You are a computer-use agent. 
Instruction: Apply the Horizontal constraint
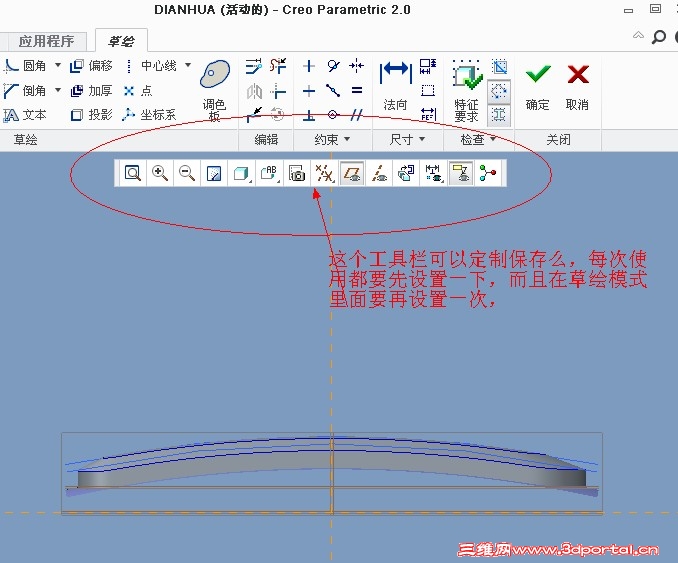pos(309,91)
